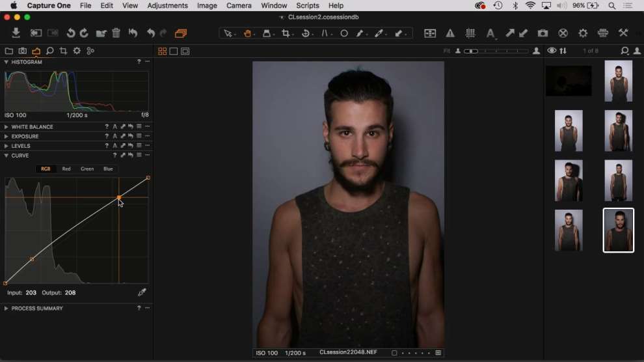
Task: Open the Adjustments menu
Action: [167, 6]
